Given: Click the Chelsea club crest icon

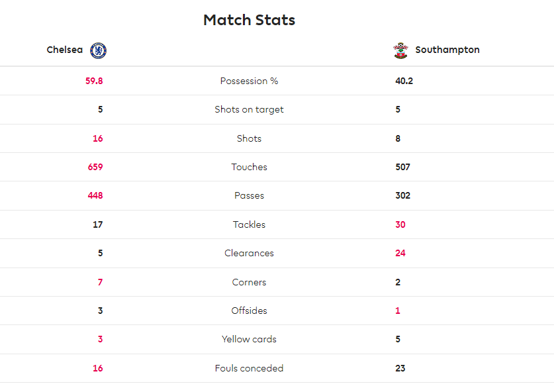Looking at the screenshot, I should pos(98,50).
